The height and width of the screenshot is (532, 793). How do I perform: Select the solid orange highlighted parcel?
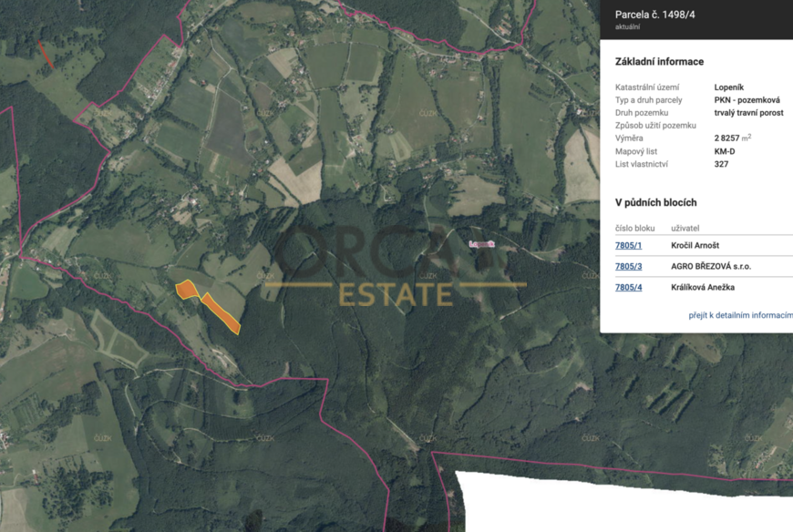[187, 290]
